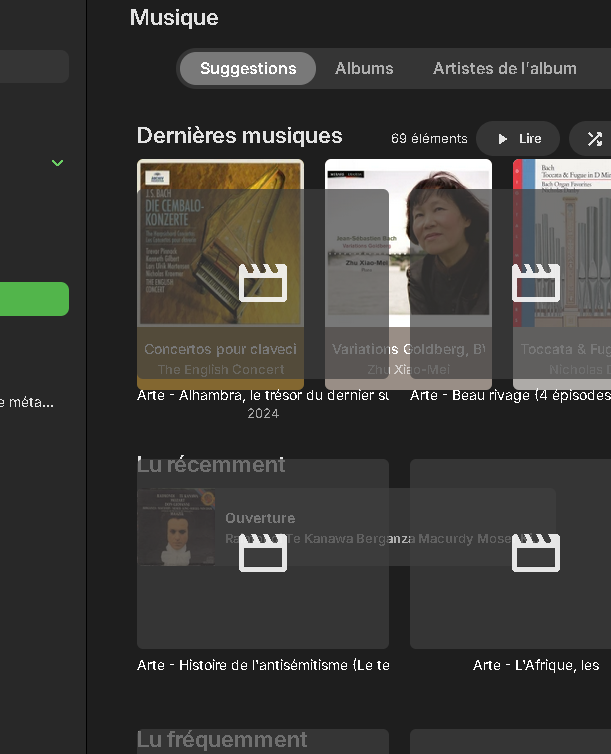Open the Variations Goldberg album title
Image resolution: width=611 pixels, height=754 pixels.
pyautogui.click(x=408, y=349)
